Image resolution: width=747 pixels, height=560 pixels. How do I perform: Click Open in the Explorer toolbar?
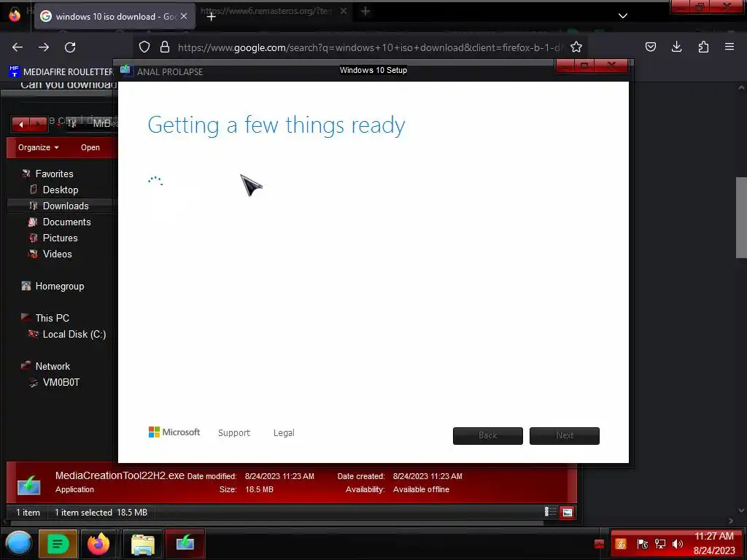(x=90, y=147)
